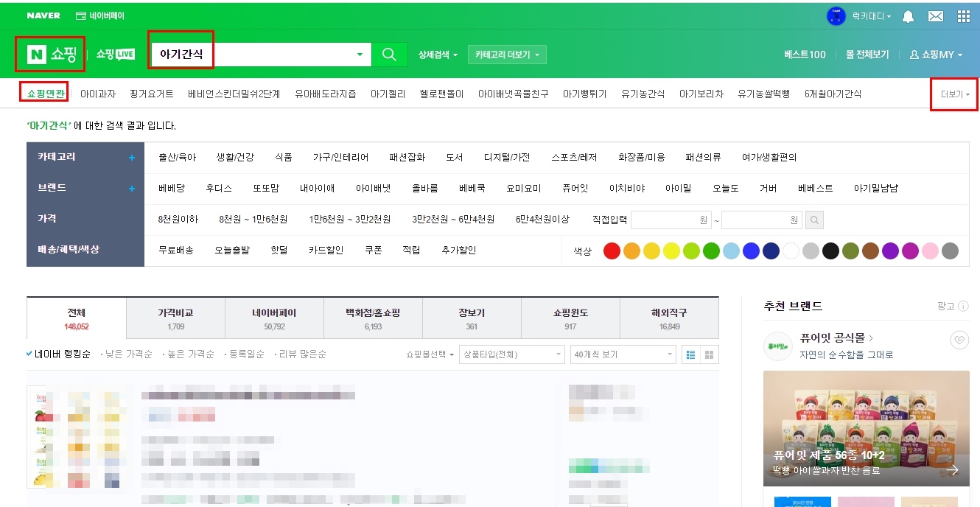980x507 pixels.
Task: Click related keyword 핑거요거트
Action: click(152, 94)
